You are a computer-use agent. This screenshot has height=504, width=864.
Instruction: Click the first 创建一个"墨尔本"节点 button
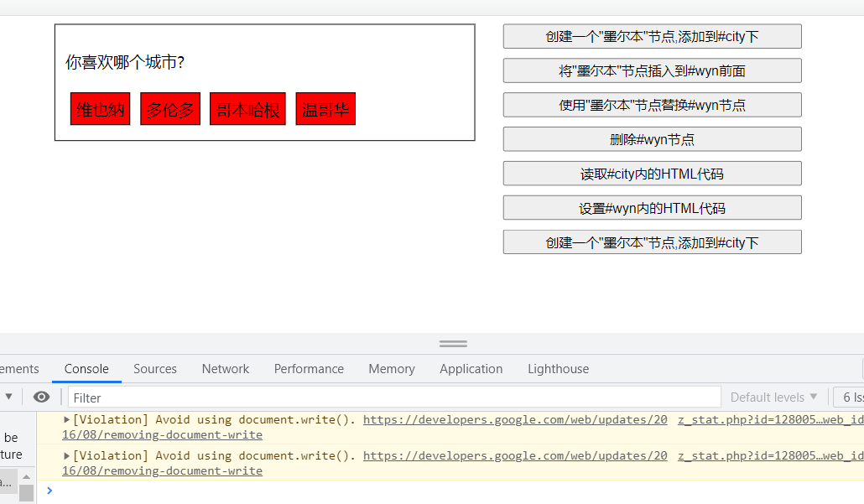[653, 36]
